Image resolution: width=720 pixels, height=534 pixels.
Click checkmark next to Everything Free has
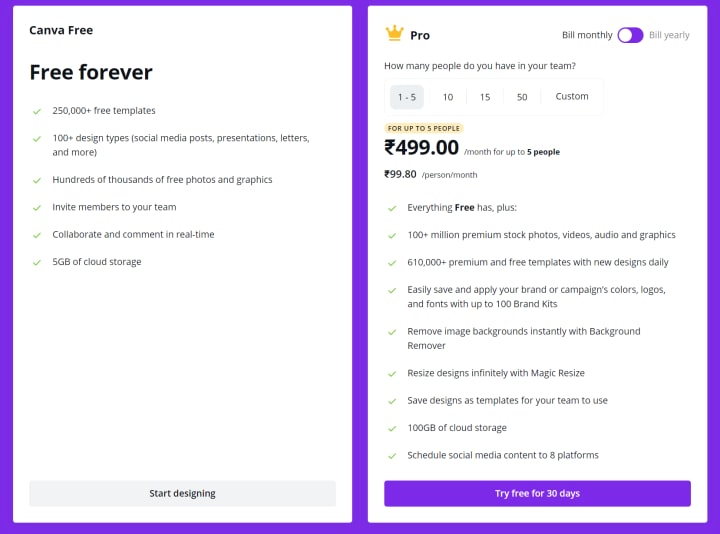(391, 208)
